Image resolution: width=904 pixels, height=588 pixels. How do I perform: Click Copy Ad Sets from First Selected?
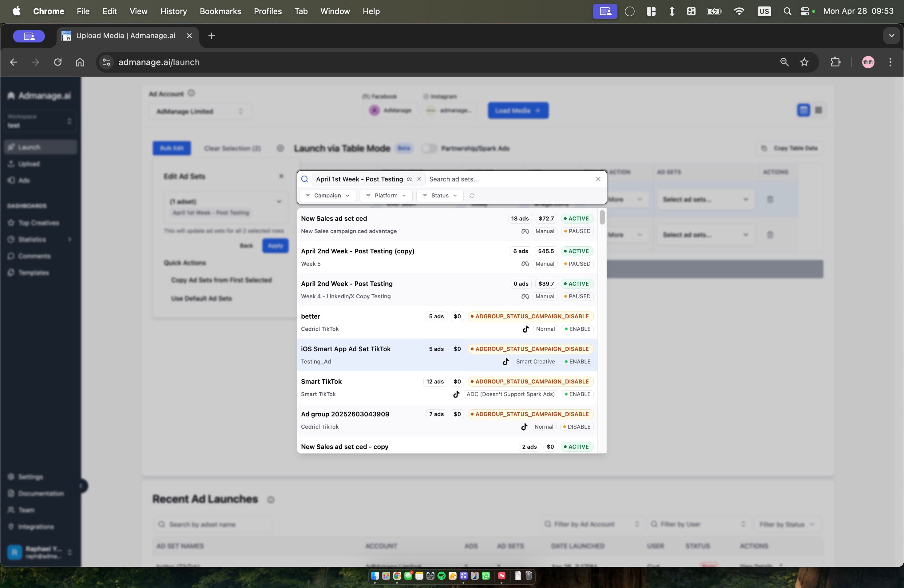pos(221,280)
